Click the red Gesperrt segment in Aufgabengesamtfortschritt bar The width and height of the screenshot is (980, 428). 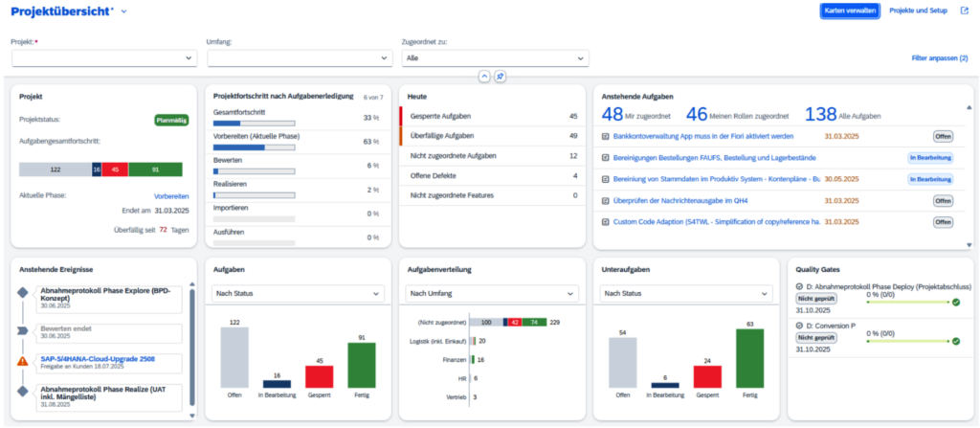click(x=115, y=169)
